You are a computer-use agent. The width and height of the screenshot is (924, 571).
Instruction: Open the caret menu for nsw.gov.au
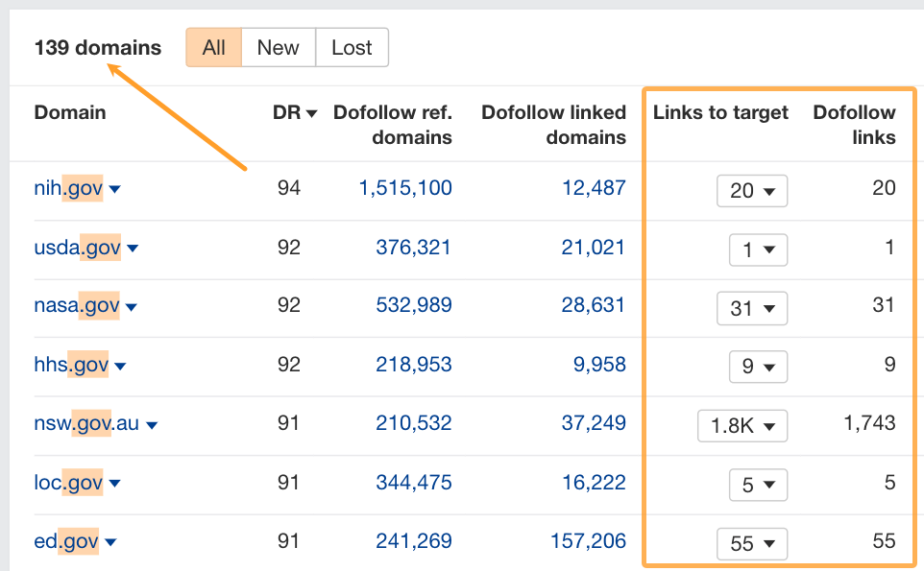click(152, 425)
